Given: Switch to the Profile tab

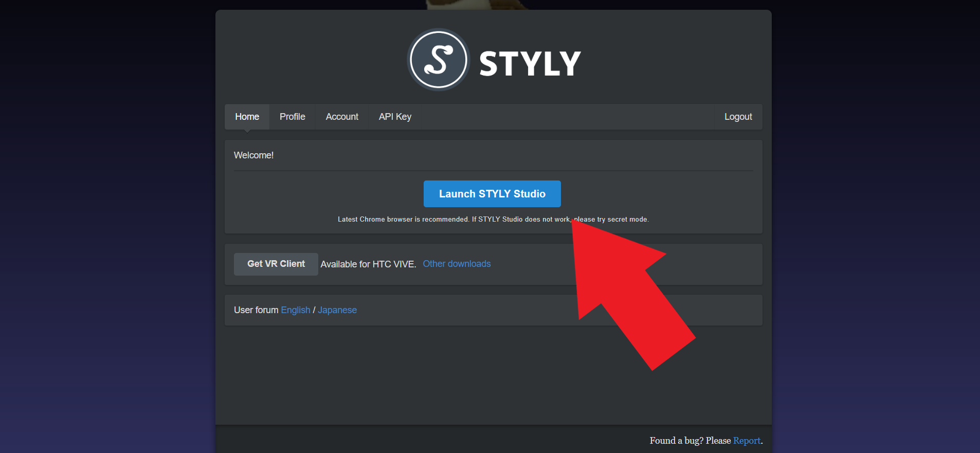Looking at the screenshot, I should pos(292,117).
